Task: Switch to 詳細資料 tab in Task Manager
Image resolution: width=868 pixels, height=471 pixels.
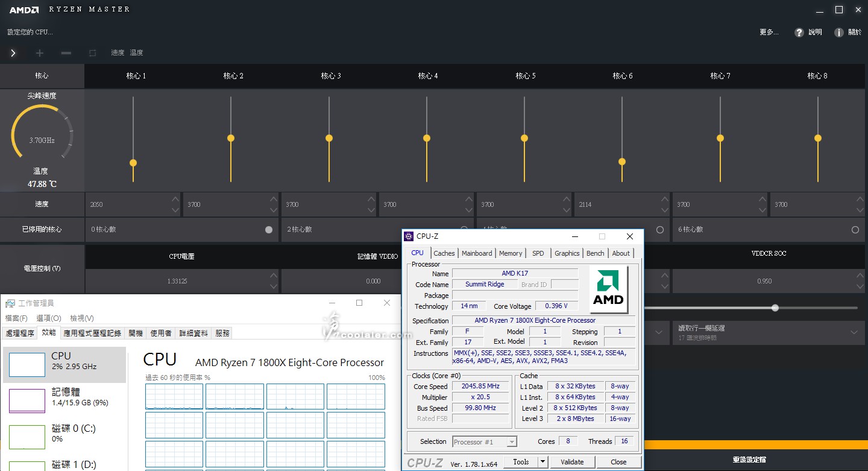Action: pos(193,333)
